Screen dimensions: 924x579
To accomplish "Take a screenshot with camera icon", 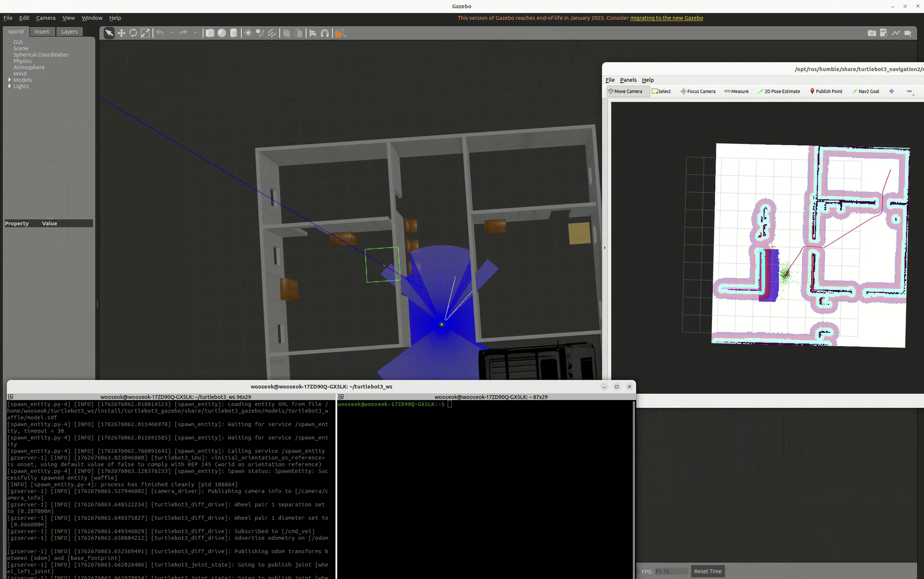I will 872,33.
